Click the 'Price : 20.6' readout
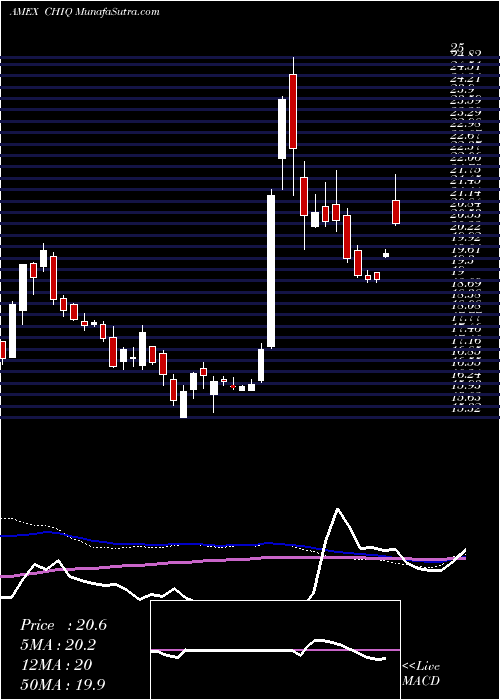Viewport: 500px width, 700px height. point(63,625)
